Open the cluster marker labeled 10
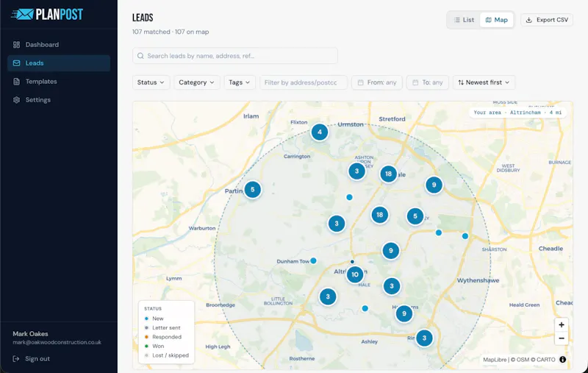Image resolution: width=588 pixels, height=373 pixels. click(x=355, y=274)
